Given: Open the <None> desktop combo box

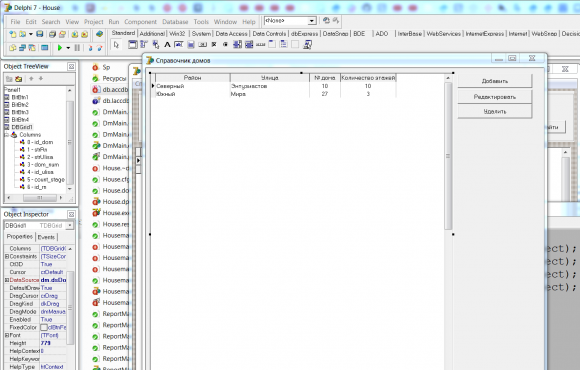Looking at the screenshot, I should [x=290, y=21].
